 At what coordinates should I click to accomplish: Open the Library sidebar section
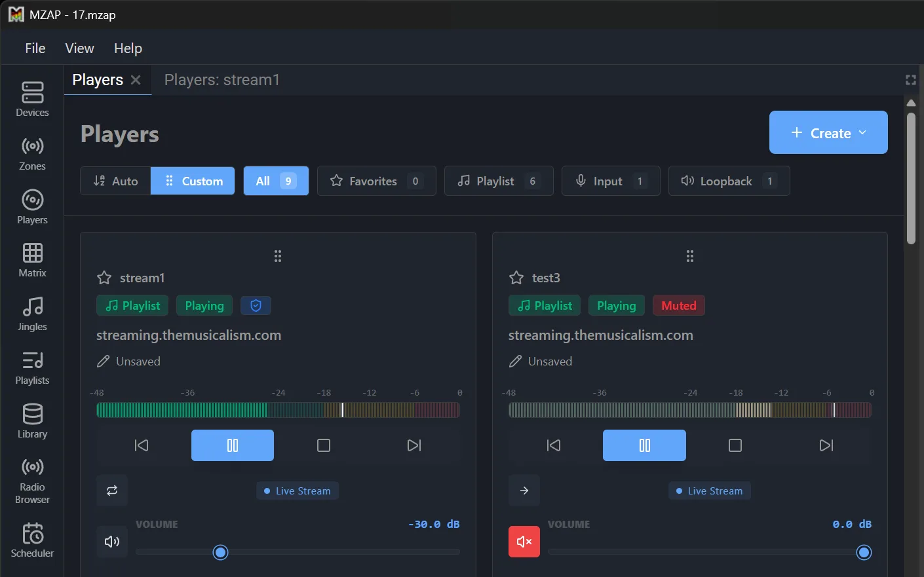(32, 420)
